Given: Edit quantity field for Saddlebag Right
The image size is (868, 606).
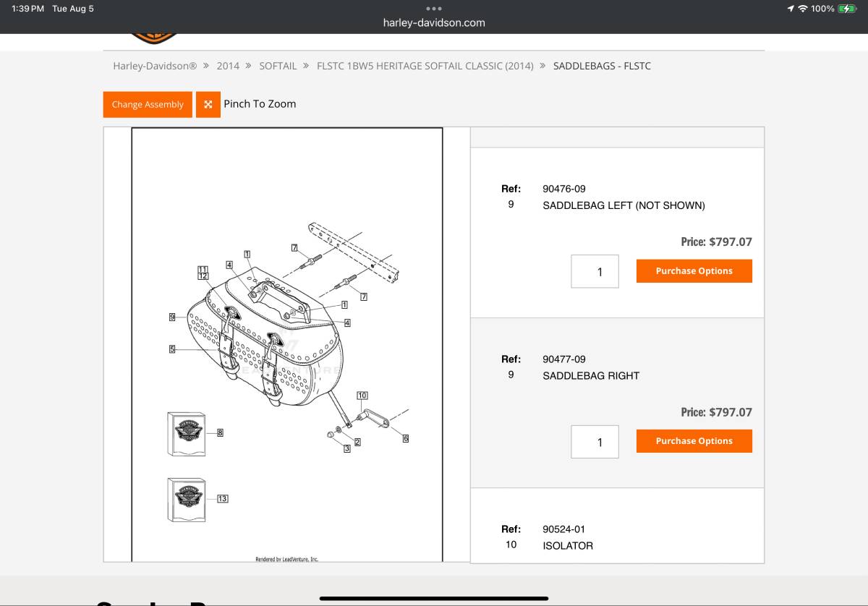Looking at the screenshot, I should (x=595, y=442).
